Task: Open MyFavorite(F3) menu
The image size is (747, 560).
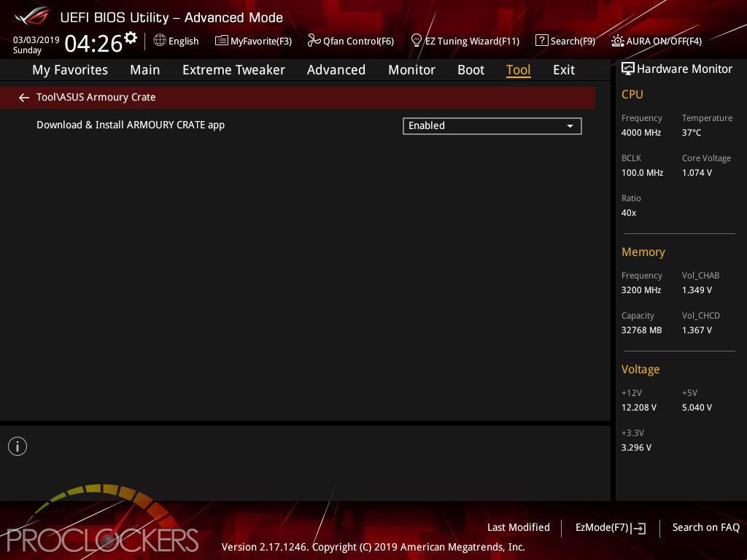Action: click(261, 41)
